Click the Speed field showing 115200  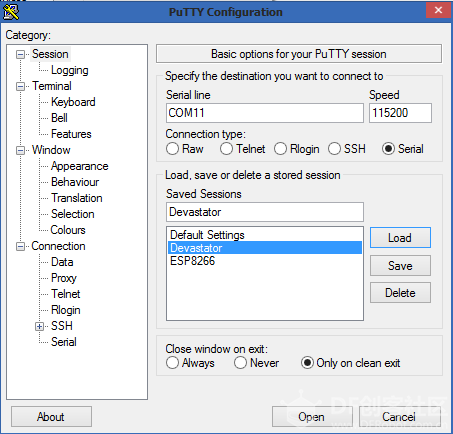point(400,113)
